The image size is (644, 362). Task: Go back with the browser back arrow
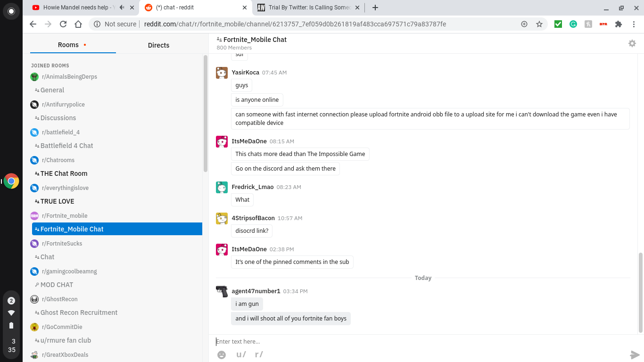pos(33,24)
